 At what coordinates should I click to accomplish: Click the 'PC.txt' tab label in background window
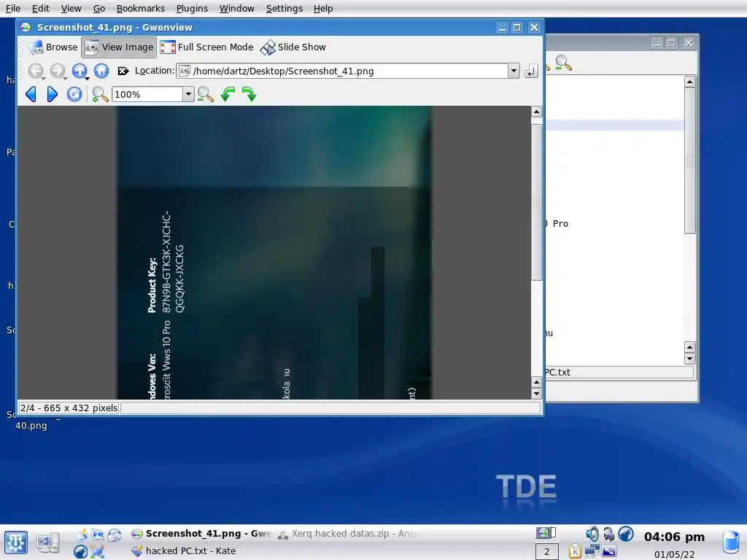point(558,373)
